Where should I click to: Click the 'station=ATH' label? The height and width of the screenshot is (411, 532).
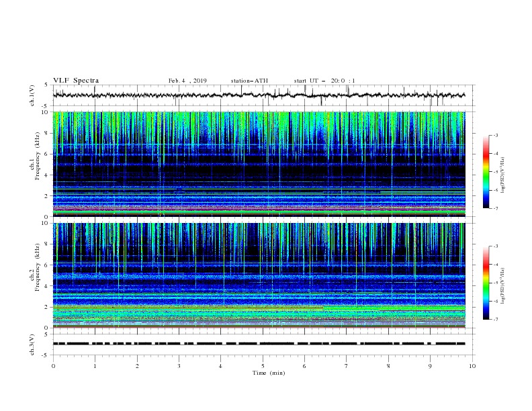(x=249, y=81)
